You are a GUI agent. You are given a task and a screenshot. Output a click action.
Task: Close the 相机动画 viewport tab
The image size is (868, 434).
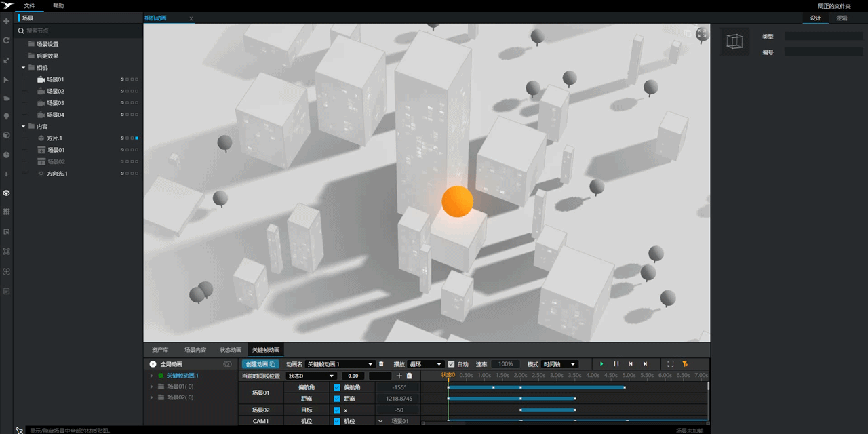click(191, 18)
